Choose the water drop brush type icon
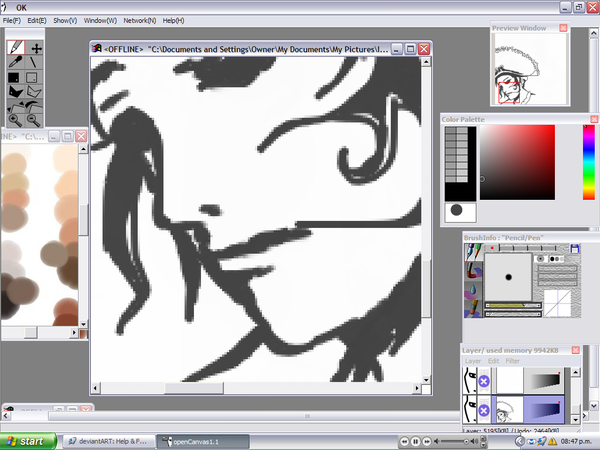 coord(473,290)
